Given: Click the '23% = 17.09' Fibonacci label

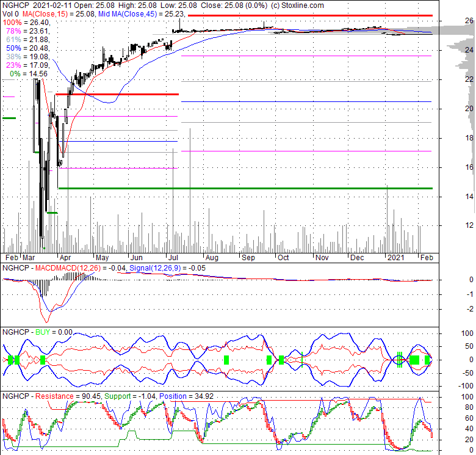Looking at the screenshot, I should (27, 65).
